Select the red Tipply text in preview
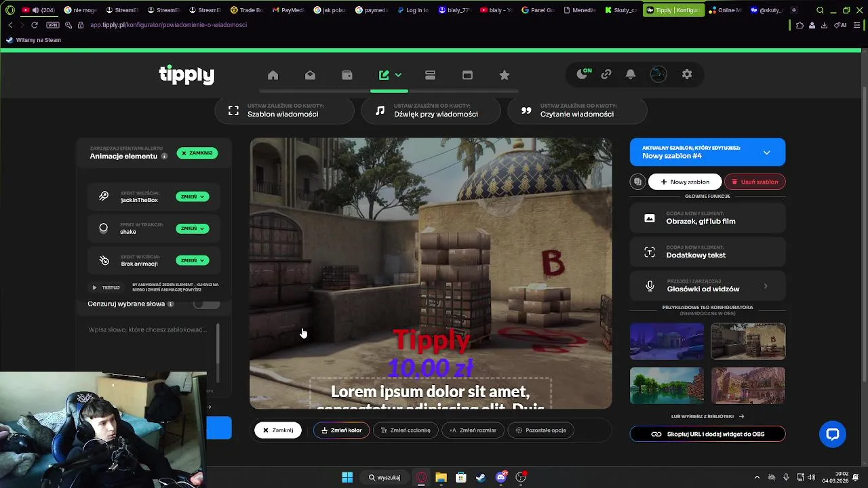Screen dimensions: 868x488 (x=431, y=340)
